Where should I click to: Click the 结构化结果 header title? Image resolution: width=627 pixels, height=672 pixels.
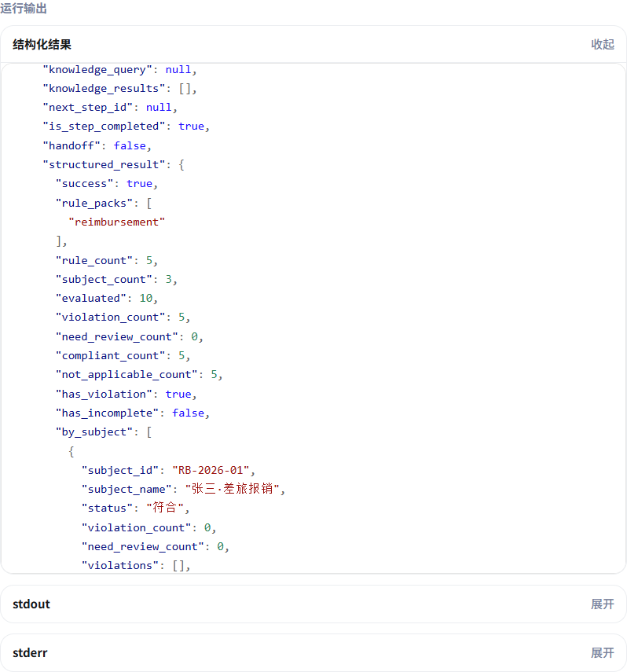pos(42,45)
